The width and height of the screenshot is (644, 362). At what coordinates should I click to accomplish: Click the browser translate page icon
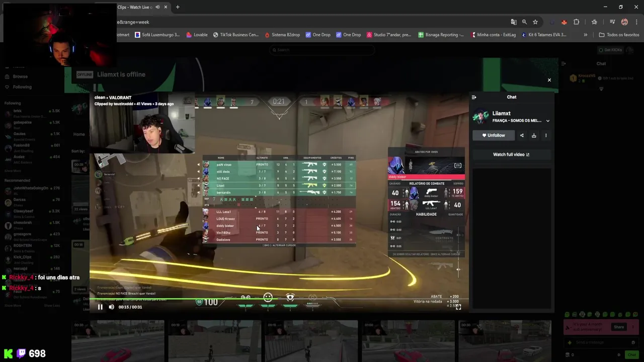point(514,22)
